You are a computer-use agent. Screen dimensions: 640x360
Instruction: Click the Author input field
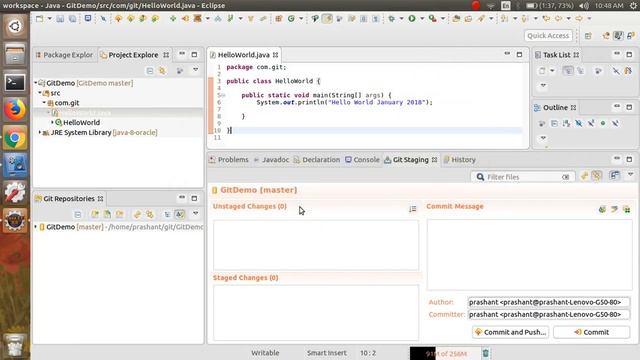pyautogui.click(x=549, y=302)
